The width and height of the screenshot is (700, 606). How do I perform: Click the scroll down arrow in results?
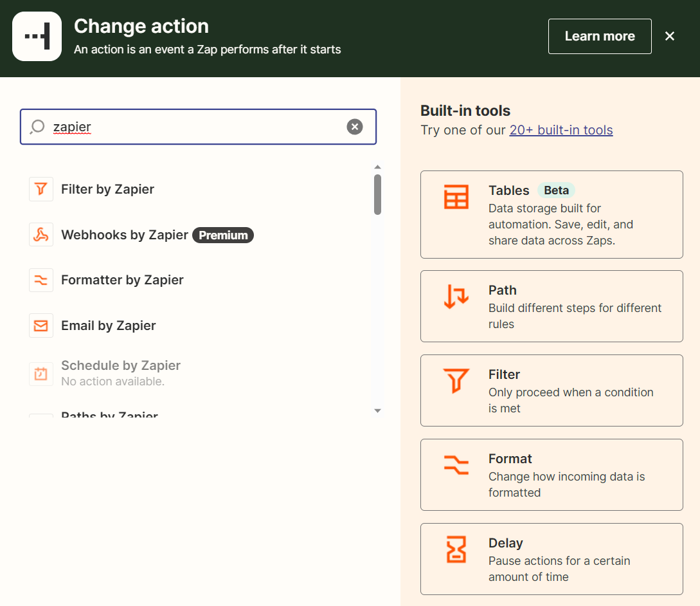coord(378,410)
